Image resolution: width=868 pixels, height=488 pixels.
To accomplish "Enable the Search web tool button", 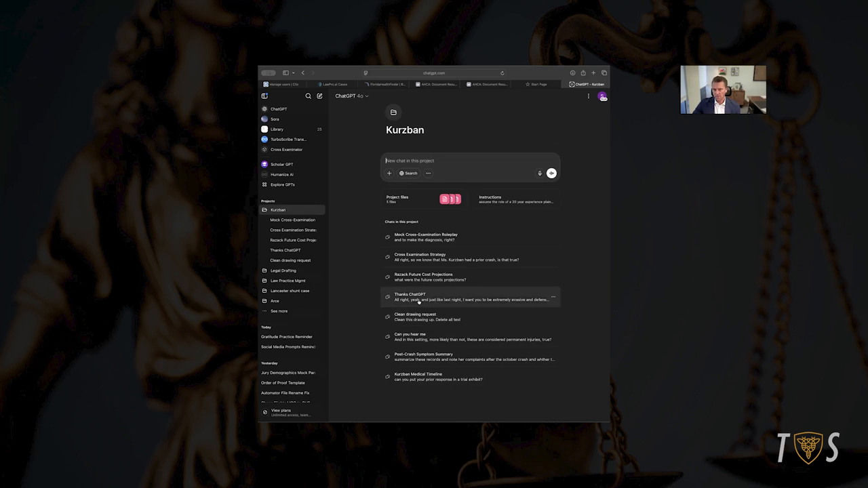I will click(408, 174).
